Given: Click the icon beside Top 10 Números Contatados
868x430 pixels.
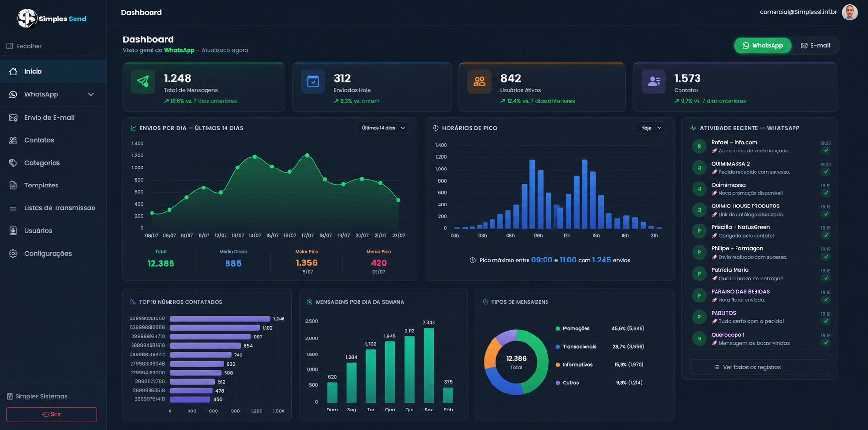Looking at the screenshot, I should 133,302.
